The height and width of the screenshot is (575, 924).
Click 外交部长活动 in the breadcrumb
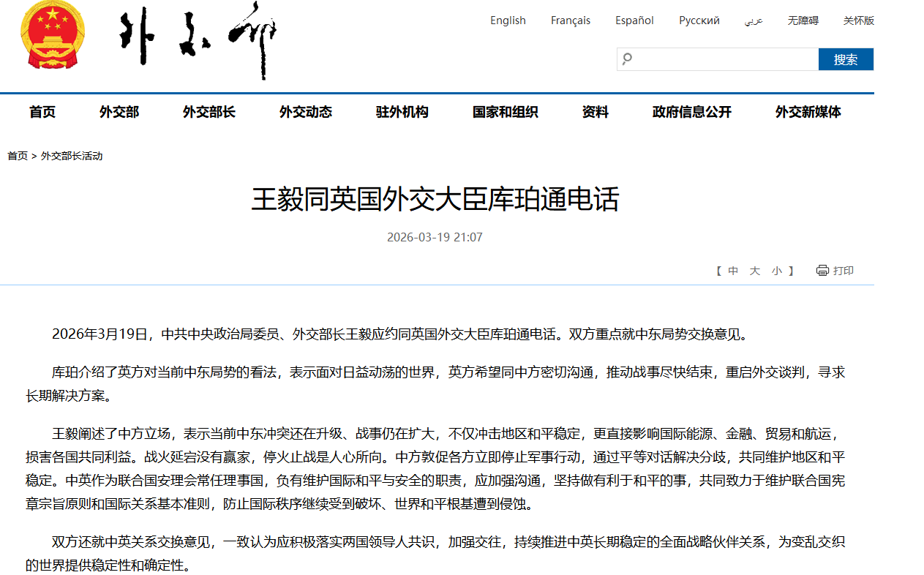(x=72, y=156)
